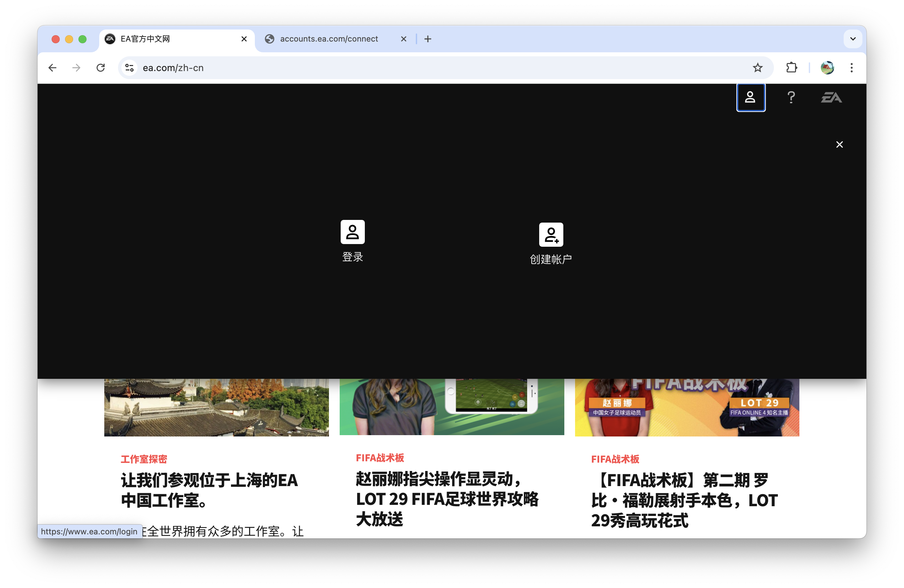The image size is (904, 588).
Task: Open the 赵丽娜 LOT 29 article thumbnail
Action: coord(687,407)
